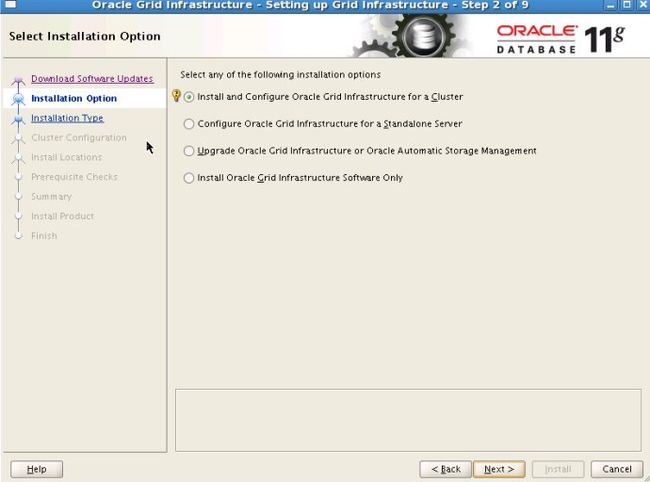Open the window menu icon in title bar
The height and width of the screenshot is (482, 650).
pyautogui.click(x=10, y=5)
